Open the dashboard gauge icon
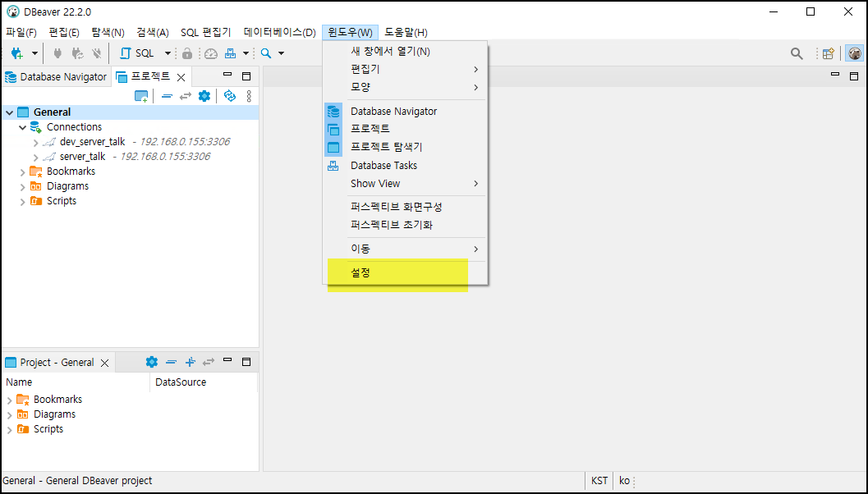The height and width of the screenshot is (494, 868). point(211,53)
